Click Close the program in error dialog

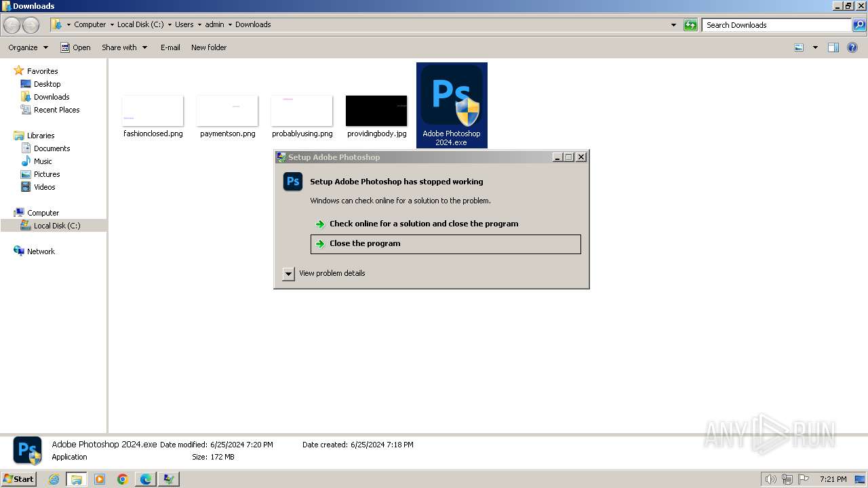[x=446, y=244]
